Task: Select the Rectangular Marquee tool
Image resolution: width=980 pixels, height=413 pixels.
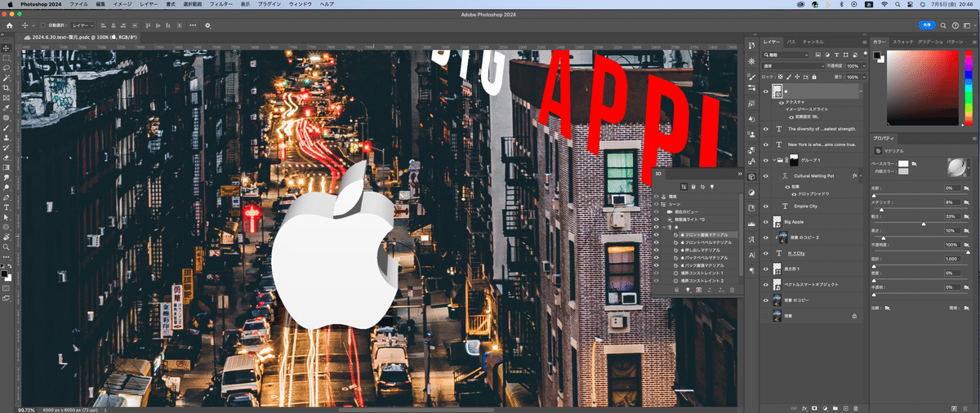Action: 6,59
